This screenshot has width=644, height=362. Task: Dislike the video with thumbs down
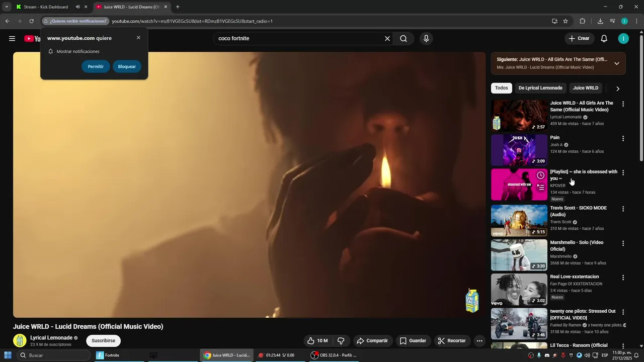(x=341, y=341)
